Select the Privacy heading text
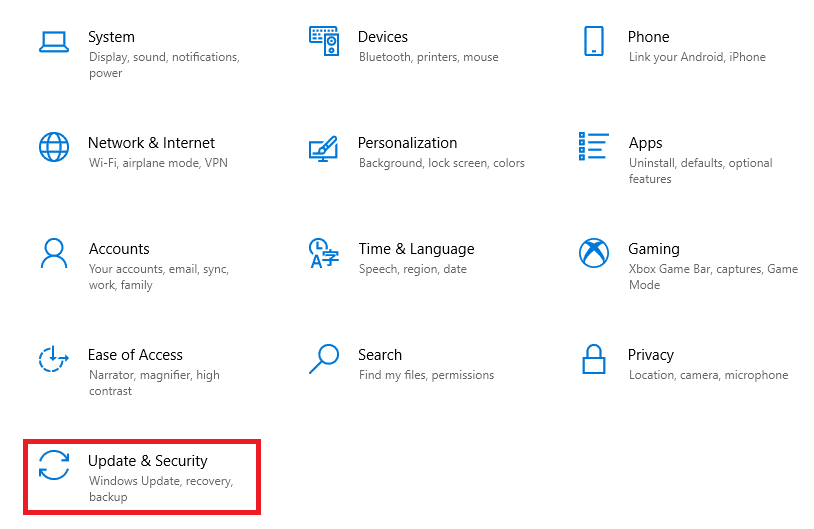This screenshot has height=529, width=814. 651,355
